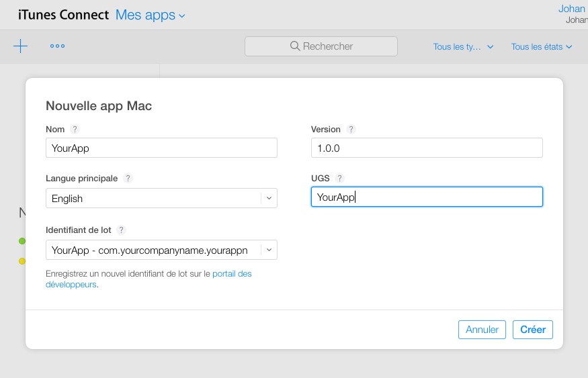The height and width of the screenshot is (378, 588).
Task: Show help for Langue principale
Action: pos(128,179)
